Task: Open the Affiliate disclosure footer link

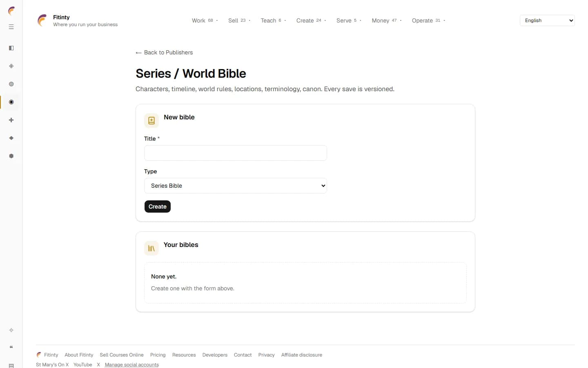Action: [x=302, y=355]
